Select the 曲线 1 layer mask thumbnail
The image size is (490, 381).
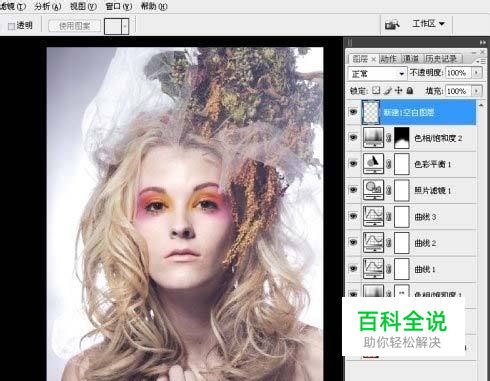pyautogui.click(x=402, y=268)
